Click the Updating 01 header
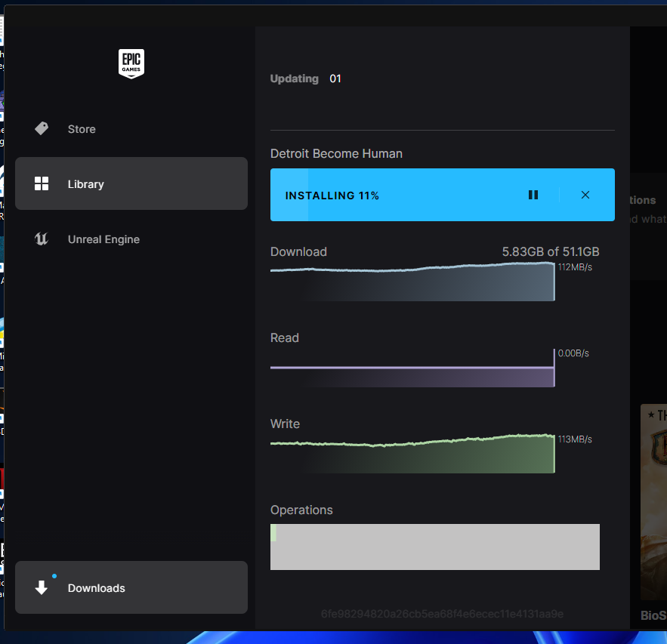 pos(305,79)
